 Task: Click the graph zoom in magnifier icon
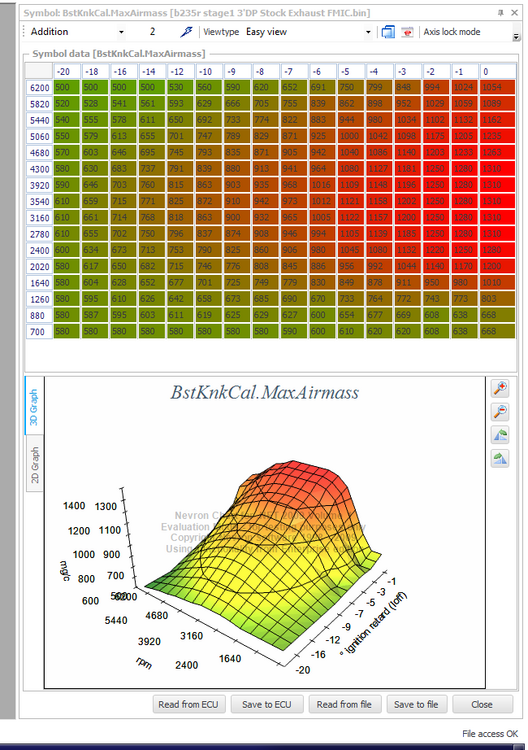click(500, 388)
